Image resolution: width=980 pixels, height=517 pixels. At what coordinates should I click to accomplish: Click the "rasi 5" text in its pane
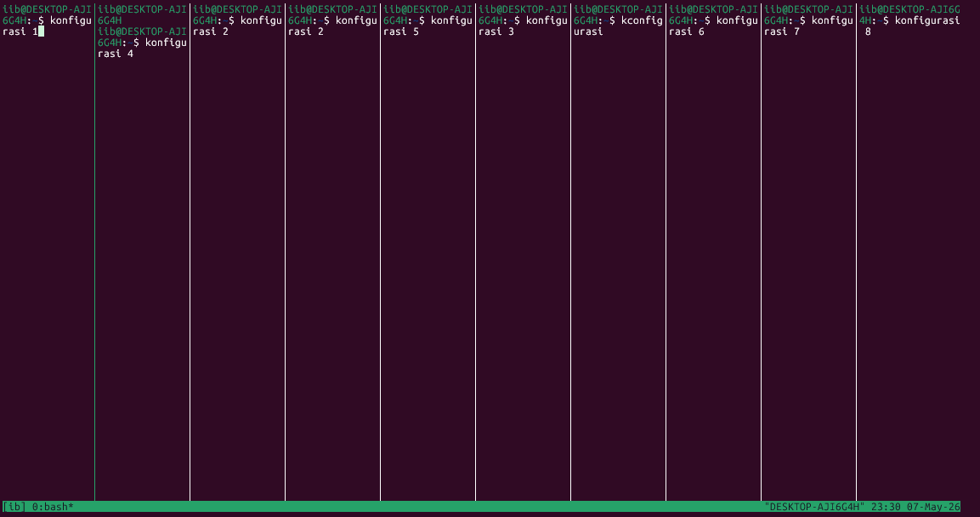400,31
